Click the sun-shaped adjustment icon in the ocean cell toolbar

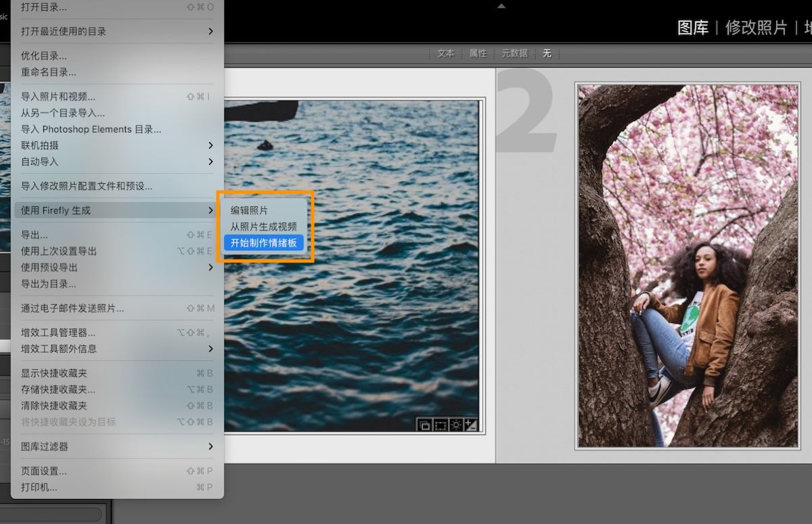(455, 425)
